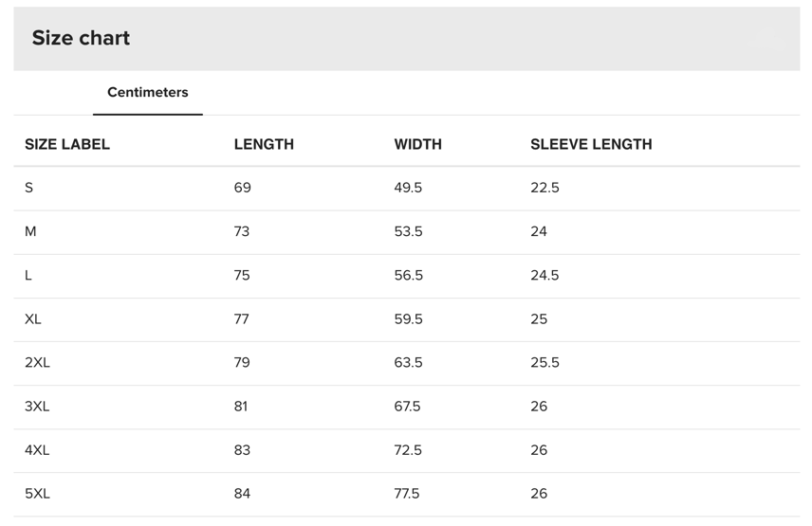Screen dimensions: 812x526
Task: Select the 5XL size label
Action: coord(37,494)
